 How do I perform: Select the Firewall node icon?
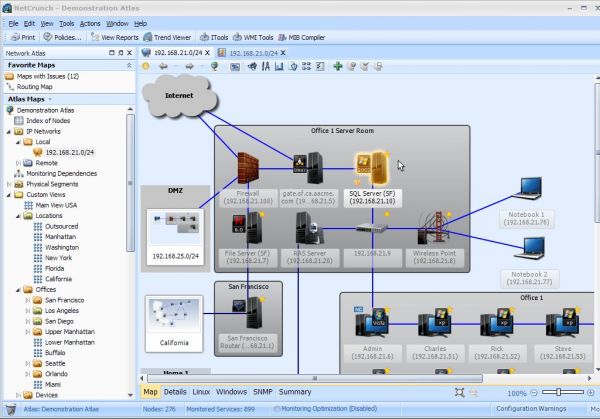coord(248,168)
